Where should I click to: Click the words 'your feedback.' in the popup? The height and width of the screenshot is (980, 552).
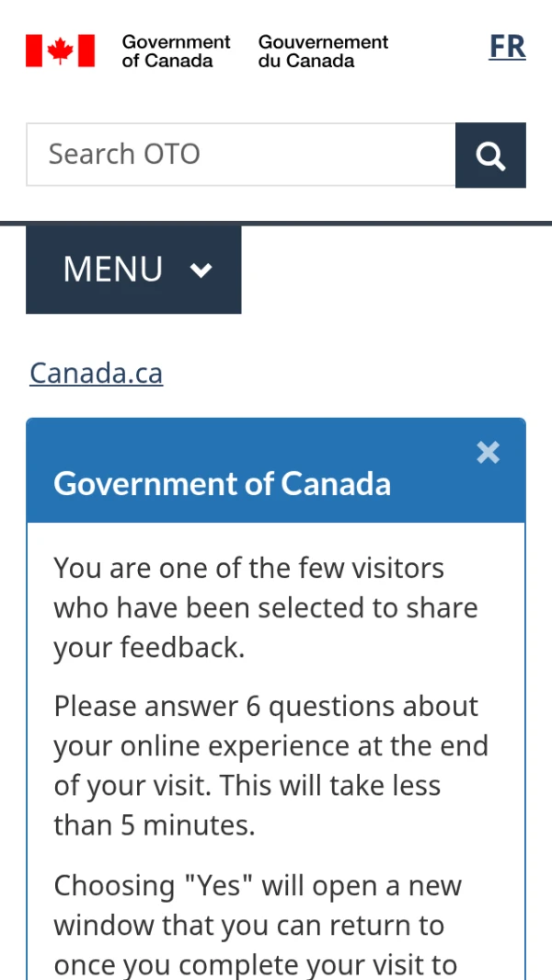[x=149, y=648]
